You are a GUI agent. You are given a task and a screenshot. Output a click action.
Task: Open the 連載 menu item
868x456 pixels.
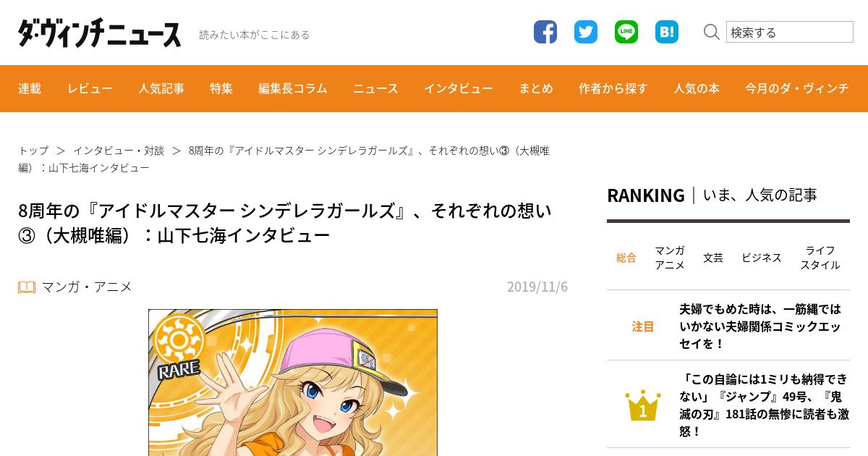30,88
